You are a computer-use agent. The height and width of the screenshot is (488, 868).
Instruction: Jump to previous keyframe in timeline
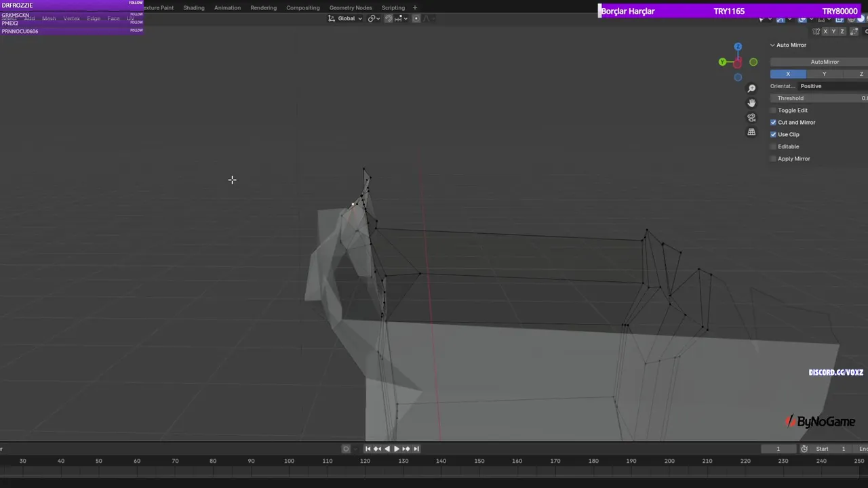(x=378, y=449)
